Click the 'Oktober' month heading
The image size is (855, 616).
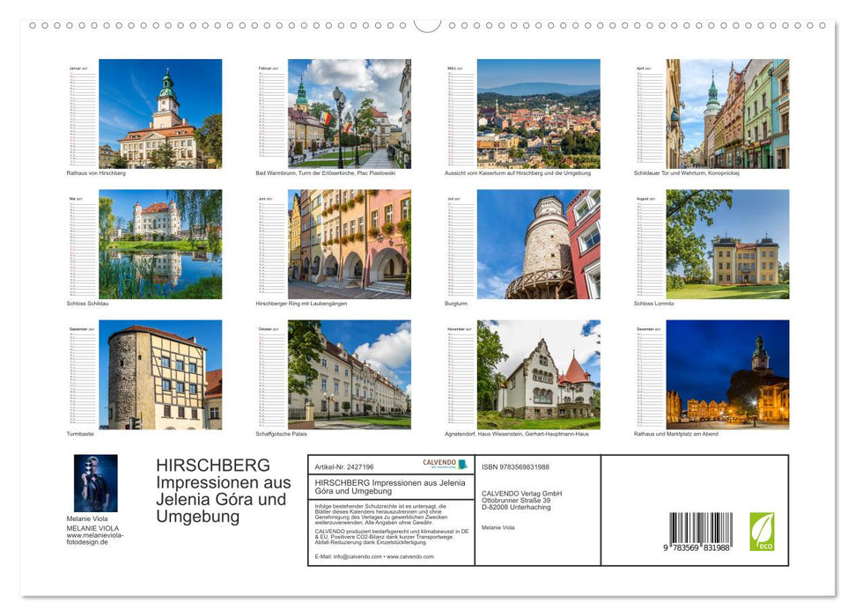[269, 329]
